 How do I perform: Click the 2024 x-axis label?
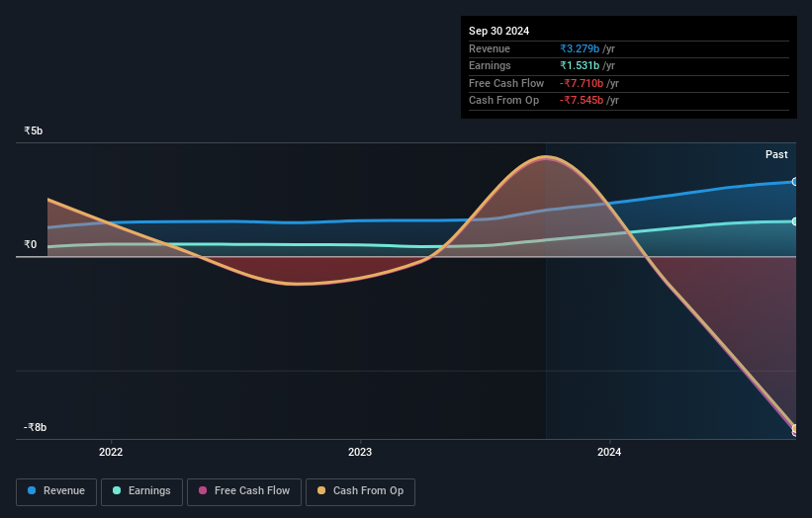(x=609, y=452)
